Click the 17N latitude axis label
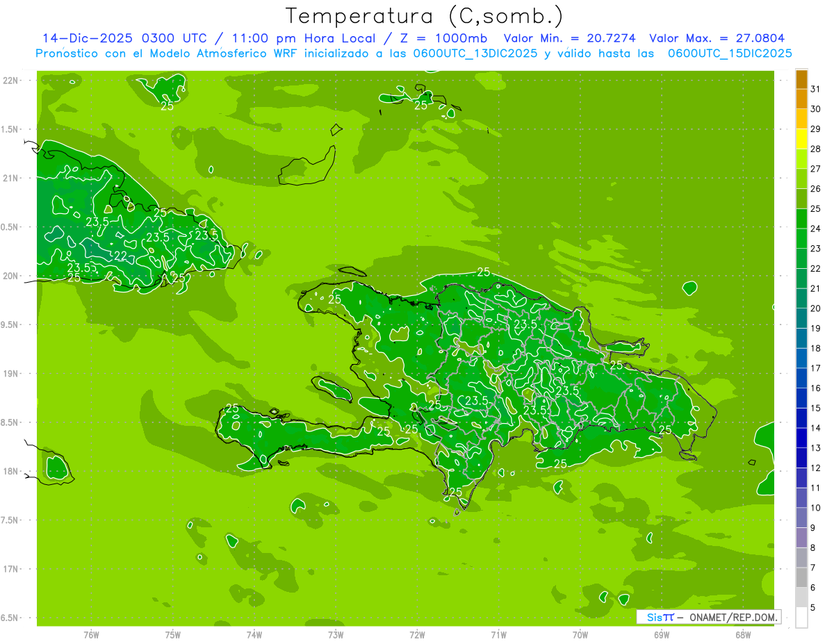834x644 pixels. (x=10, y=569)
